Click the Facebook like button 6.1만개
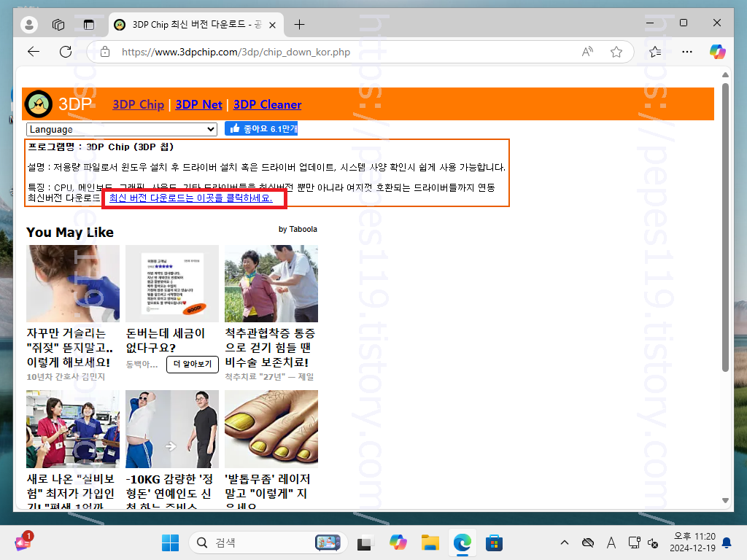The image size is (747, 560). [261, 128]
